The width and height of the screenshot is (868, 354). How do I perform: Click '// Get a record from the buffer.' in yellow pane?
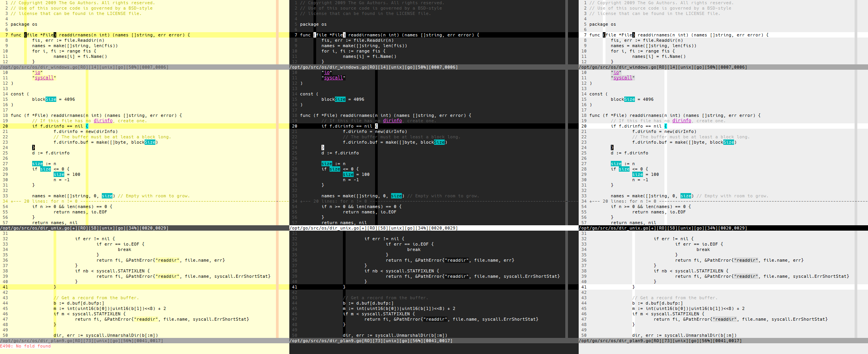(96, 298)
